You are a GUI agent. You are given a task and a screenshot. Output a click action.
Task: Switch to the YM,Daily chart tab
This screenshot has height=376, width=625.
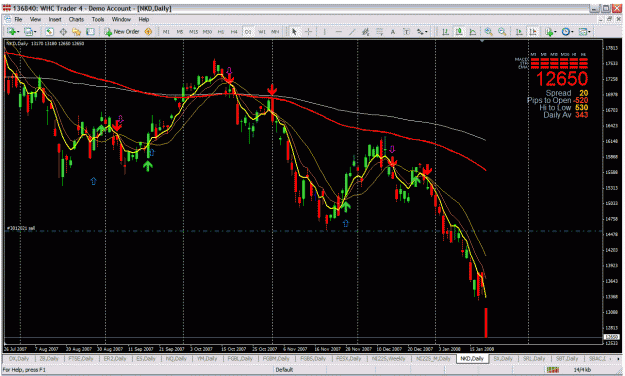(x=207, y=359)
